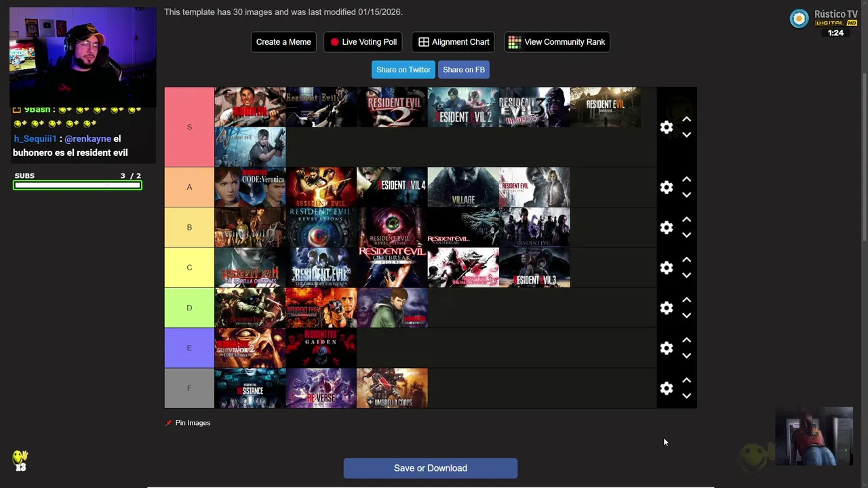Select Outbreak File 2 thumbnail in C tier
The image size is (868, 488).
click(x=392, y=268)
